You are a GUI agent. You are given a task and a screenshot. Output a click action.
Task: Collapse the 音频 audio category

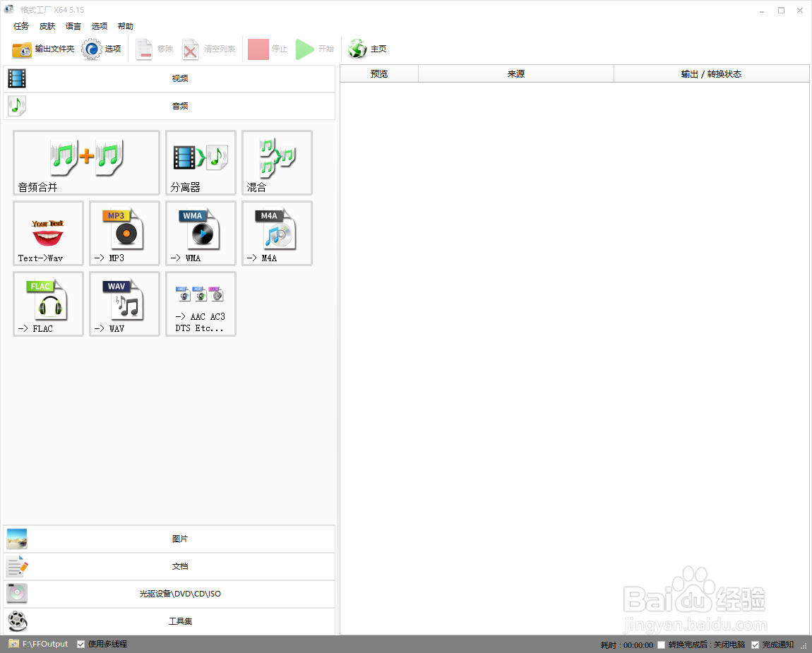[169, 106]
